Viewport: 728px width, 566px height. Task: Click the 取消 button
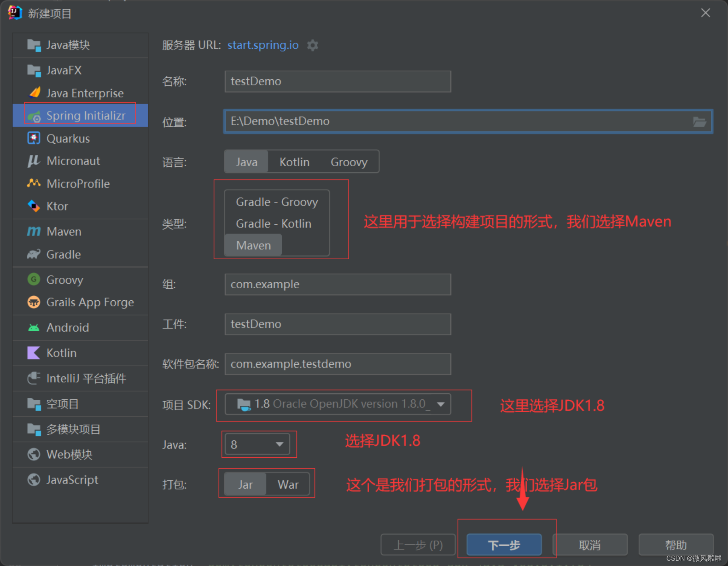tap(590, 545)
